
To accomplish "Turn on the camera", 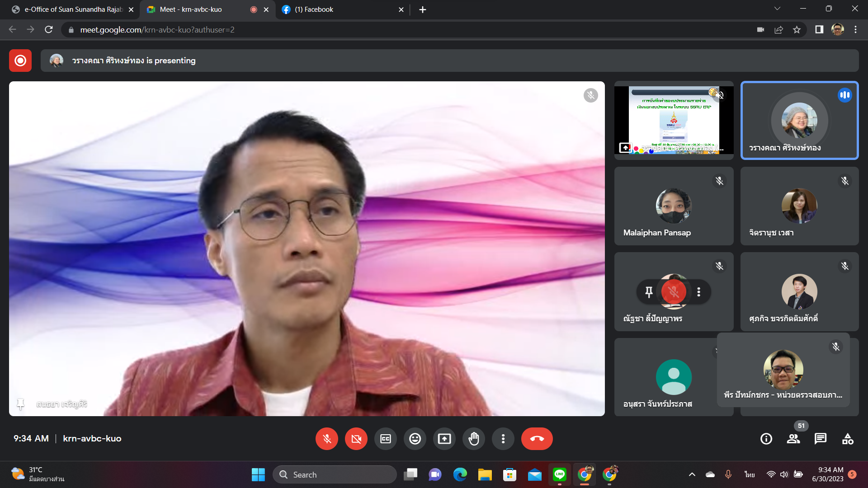I will coord(356,439).
